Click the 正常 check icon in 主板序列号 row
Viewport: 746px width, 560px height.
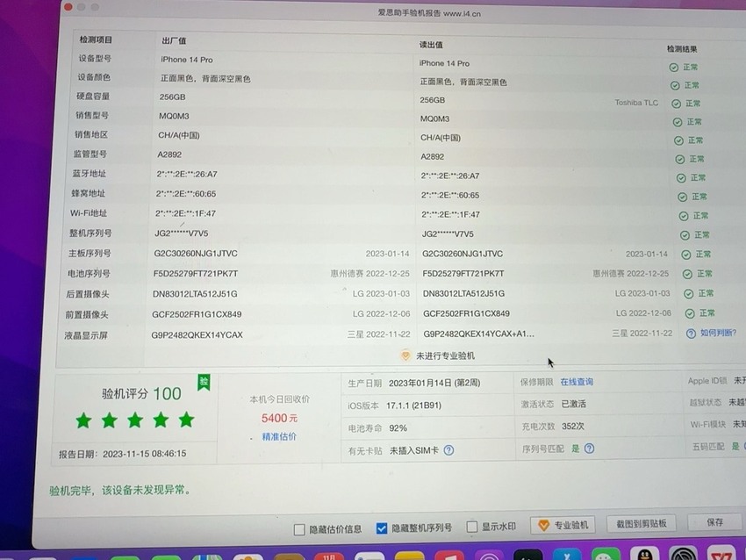point(686,255)
